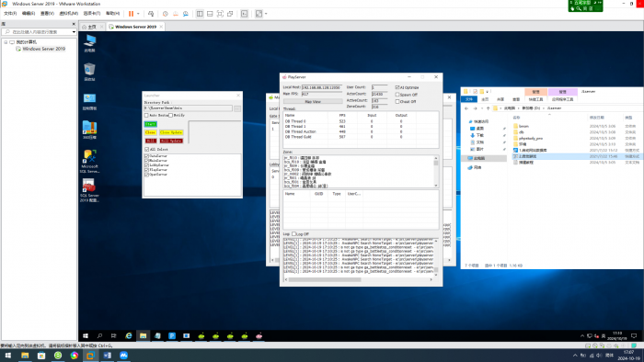Click the green Start button in Launcher
The image size is (644, 362).
pyautogui.click(x=150, y=124)
